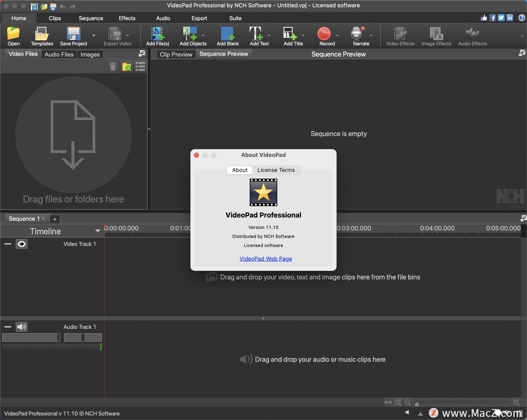Toggle Video Track 1 visibility eye
Screen dimensions: 527x420
coord(22,244)
